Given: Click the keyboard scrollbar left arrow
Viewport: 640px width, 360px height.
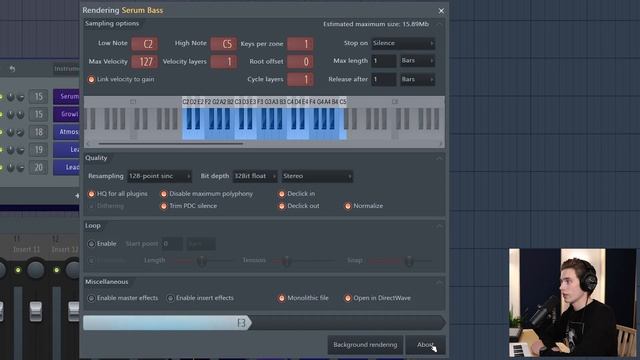Looking at the screenshot, I should point(88,144).
